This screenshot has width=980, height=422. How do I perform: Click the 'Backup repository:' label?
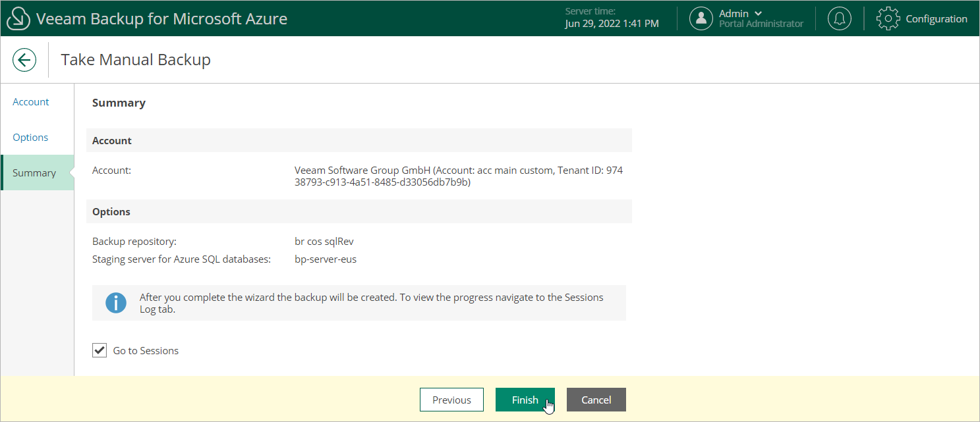pos(134,242)
